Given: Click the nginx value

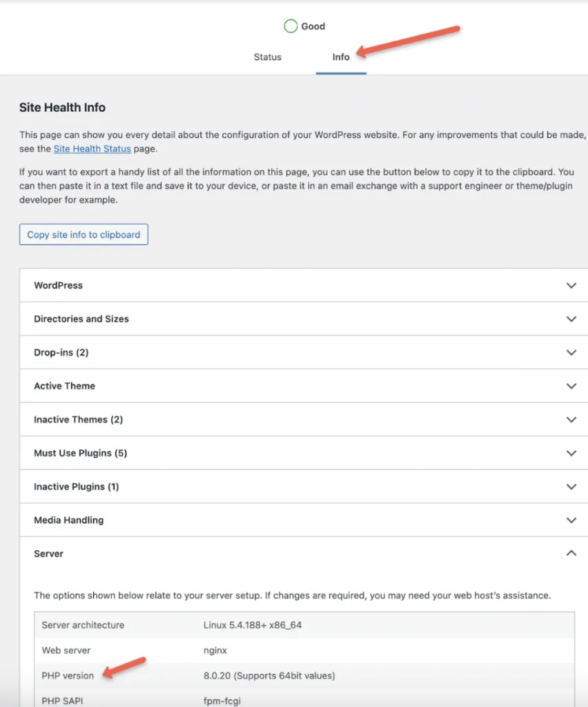Looking at the screenshot, I should pyautogui.click(x=215, y=650).
